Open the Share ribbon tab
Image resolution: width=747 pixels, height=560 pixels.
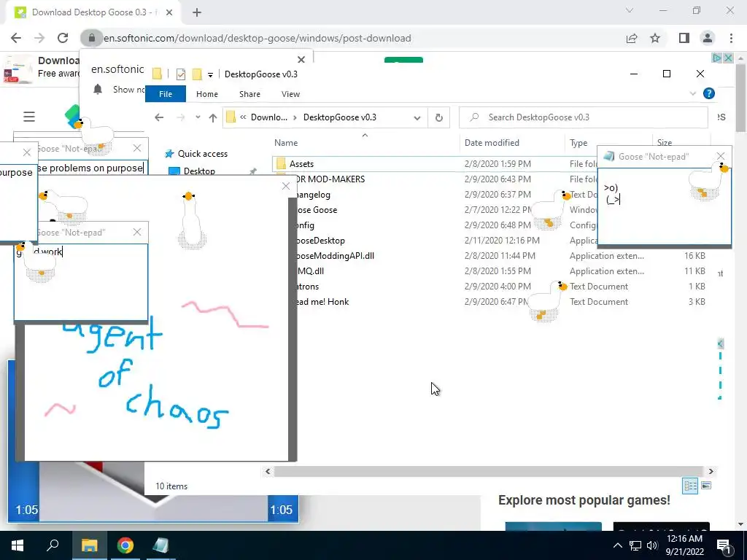click(249, 94)
